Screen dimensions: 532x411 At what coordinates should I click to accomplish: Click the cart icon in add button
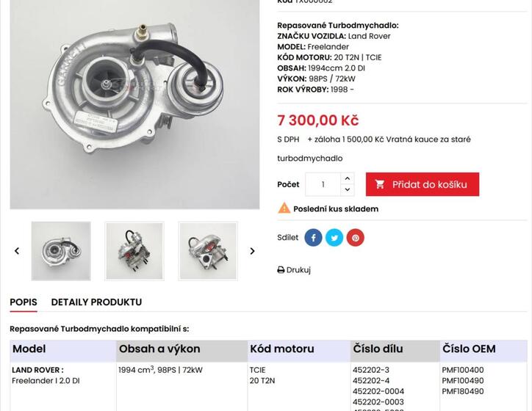point(380,184)
